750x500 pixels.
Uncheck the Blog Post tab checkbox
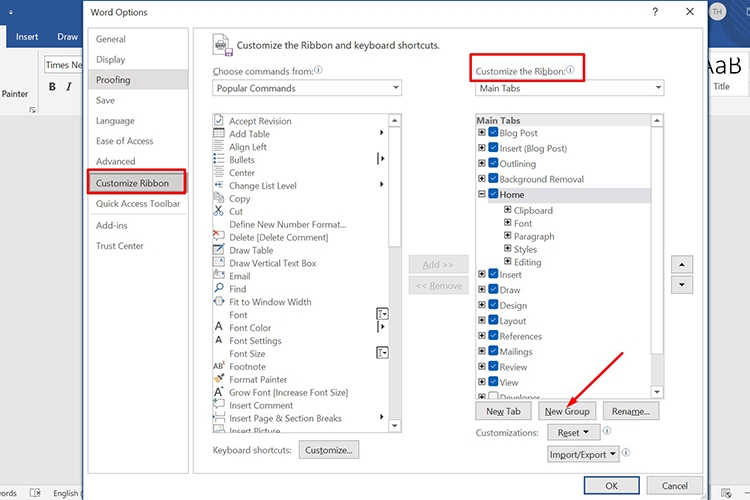click(x=493, y=133)
